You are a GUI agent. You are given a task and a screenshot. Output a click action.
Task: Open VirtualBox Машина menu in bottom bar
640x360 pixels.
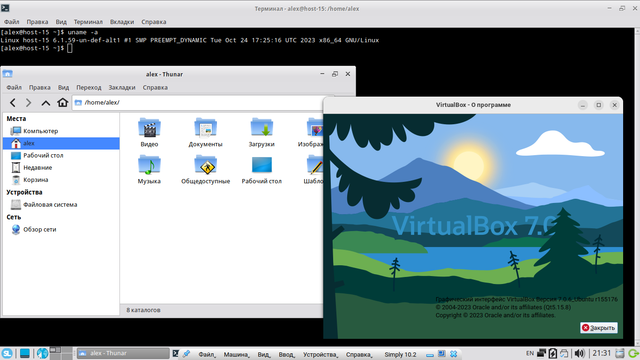236,355
